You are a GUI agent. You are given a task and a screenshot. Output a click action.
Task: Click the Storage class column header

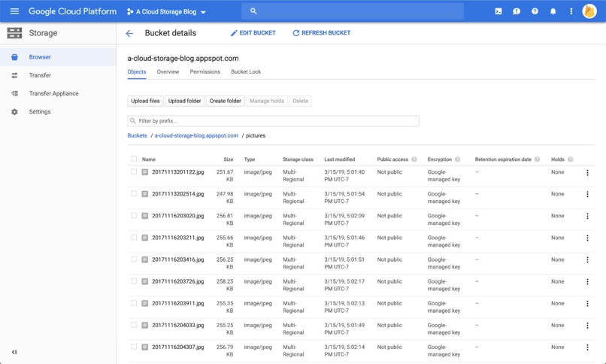(298, 159)
